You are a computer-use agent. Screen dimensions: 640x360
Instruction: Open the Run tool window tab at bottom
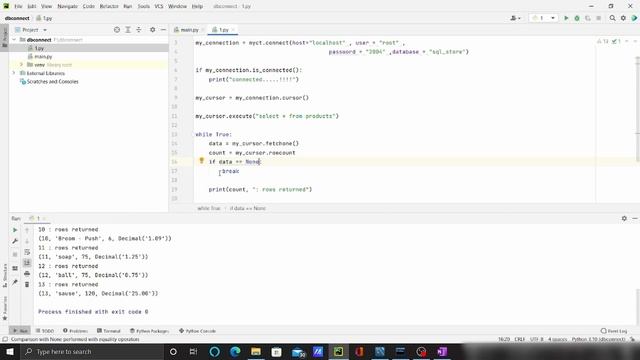[20, 331]
